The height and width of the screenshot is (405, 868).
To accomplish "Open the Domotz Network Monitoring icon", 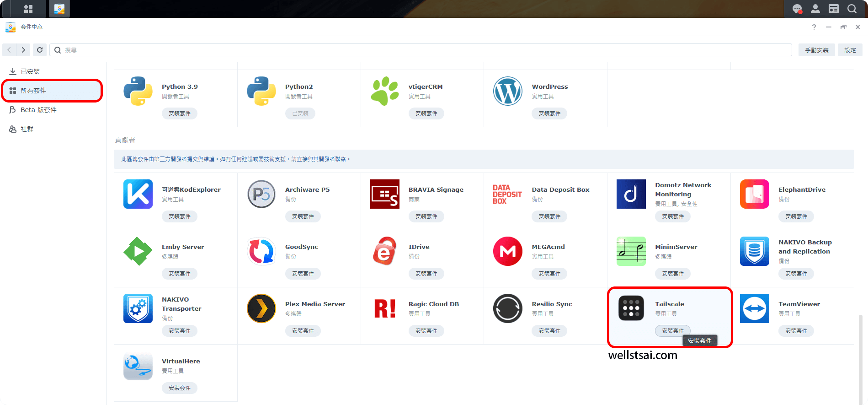I will coord(631,194).
